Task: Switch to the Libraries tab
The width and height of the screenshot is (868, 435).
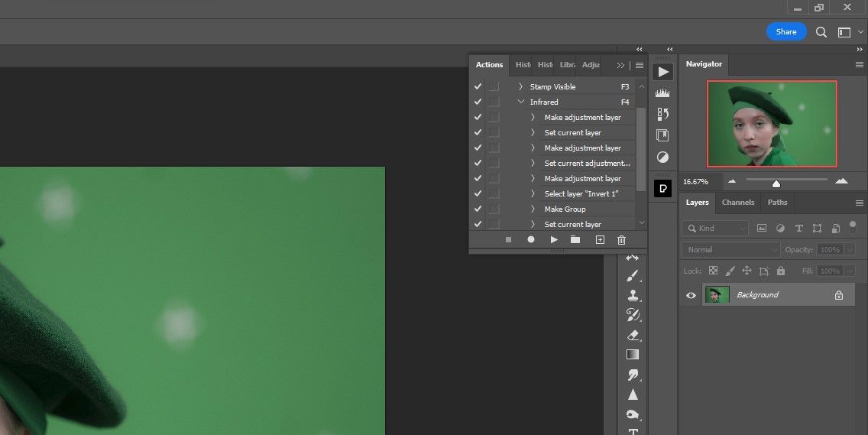Action: tap(567, 65)
